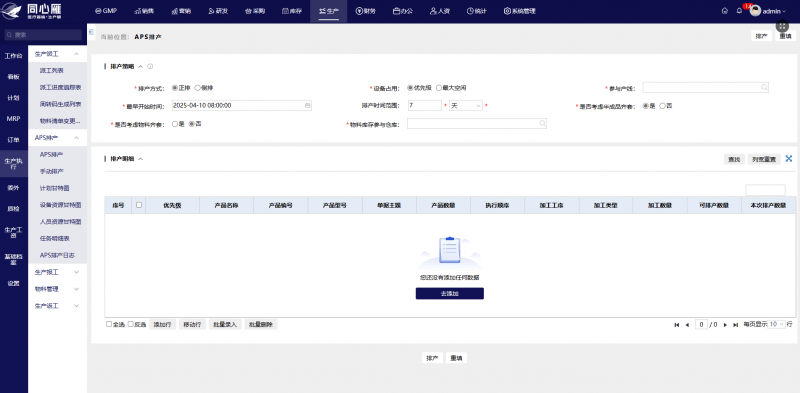Click the 批量录入 button

tap(225, 325)
